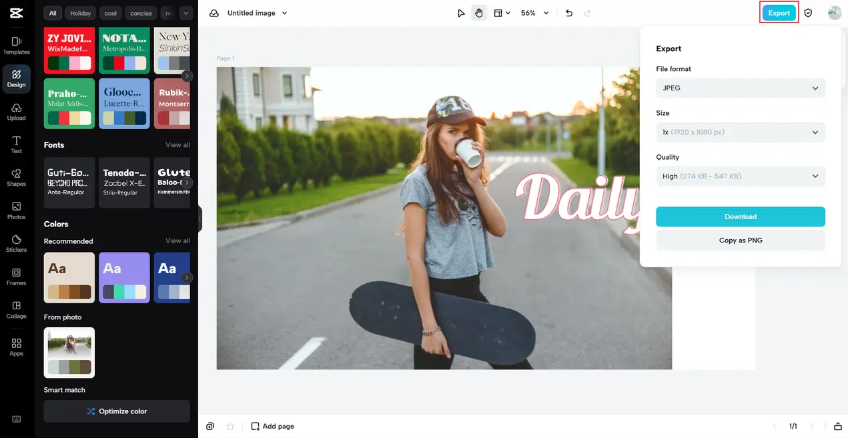This screenshot has width=848, height=438.
Task: Open keyboard shortcuts icon at sidebar bottom
Action: [16, 419]
